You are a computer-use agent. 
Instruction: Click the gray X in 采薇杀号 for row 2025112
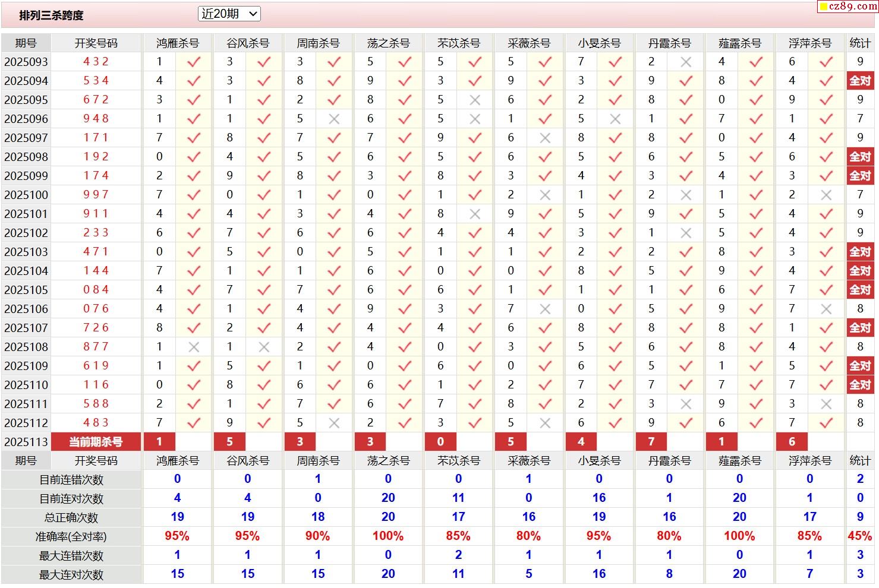pyautogui.click(x=545, y=423)
